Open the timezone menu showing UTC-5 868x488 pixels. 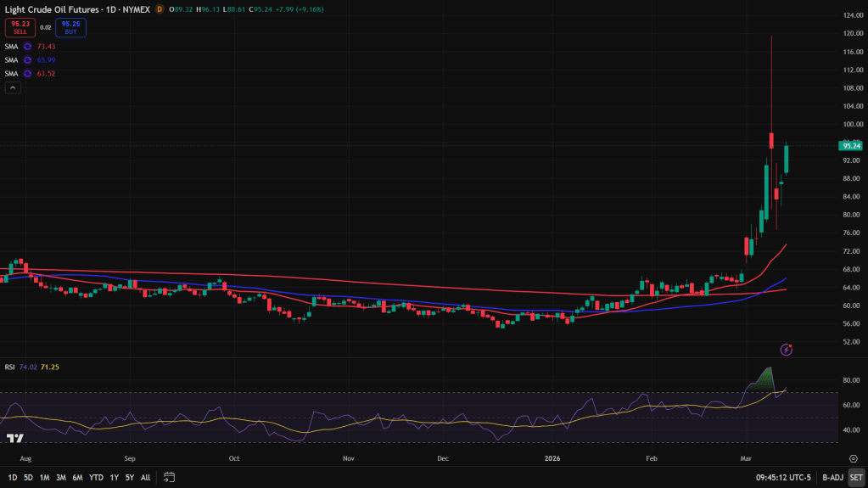[x=784, y=477]
